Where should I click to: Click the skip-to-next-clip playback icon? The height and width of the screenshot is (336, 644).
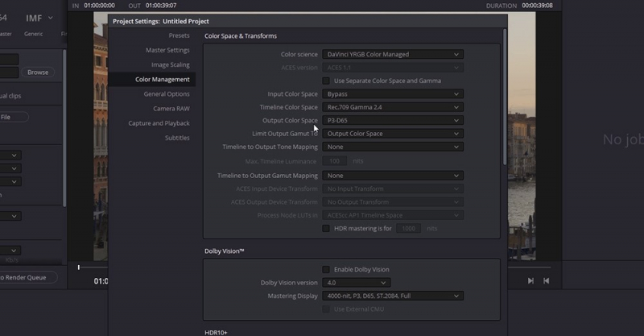click(x=530, y=280)
